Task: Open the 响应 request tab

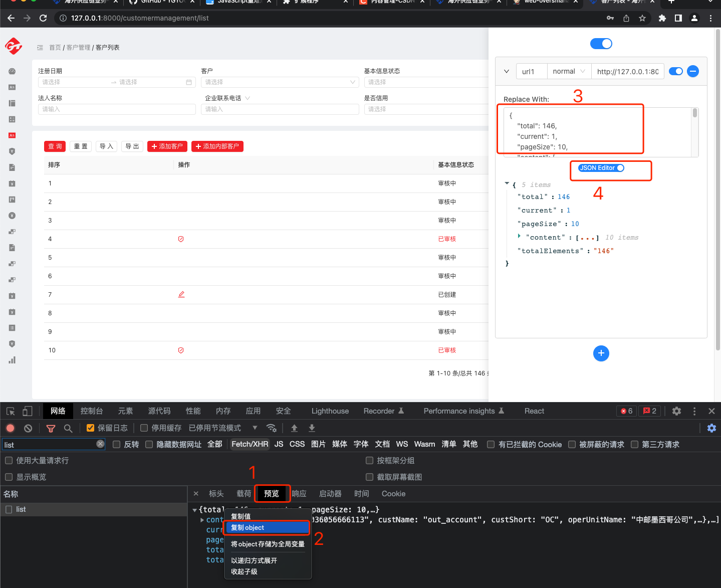Action: pos(299,494)
